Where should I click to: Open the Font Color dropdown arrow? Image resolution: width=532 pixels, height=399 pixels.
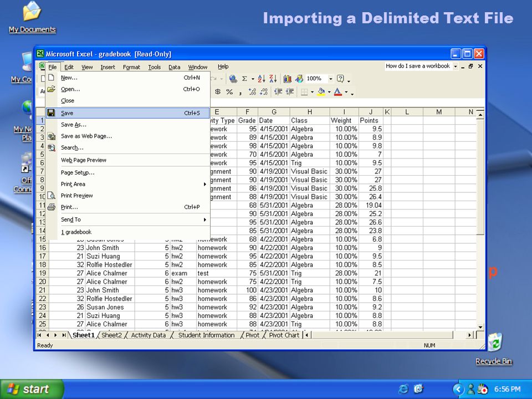346,93
